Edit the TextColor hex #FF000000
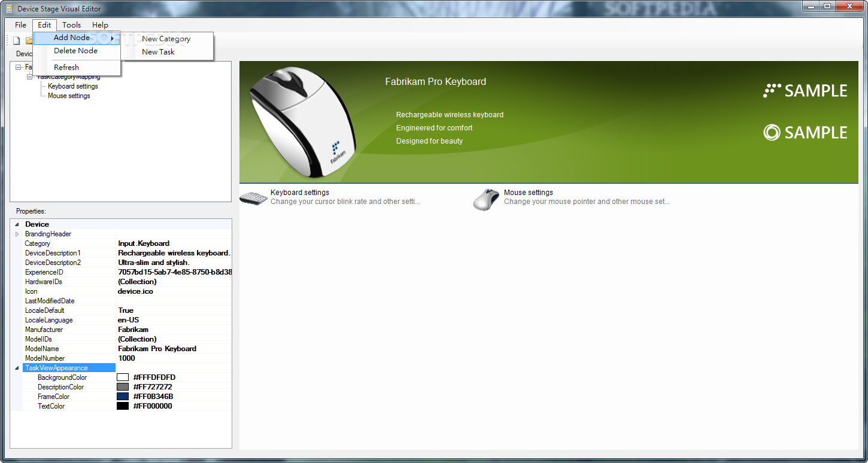Screen dimensions: 868x463 pyautogui.click(x=153, y=406)
